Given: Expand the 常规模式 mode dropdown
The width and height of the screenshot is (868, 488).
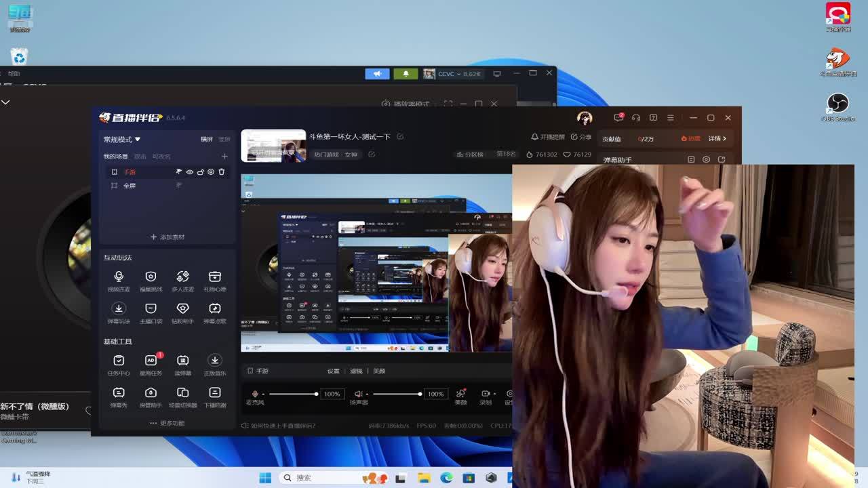Looking at the screenshot, I should point(122,140).
